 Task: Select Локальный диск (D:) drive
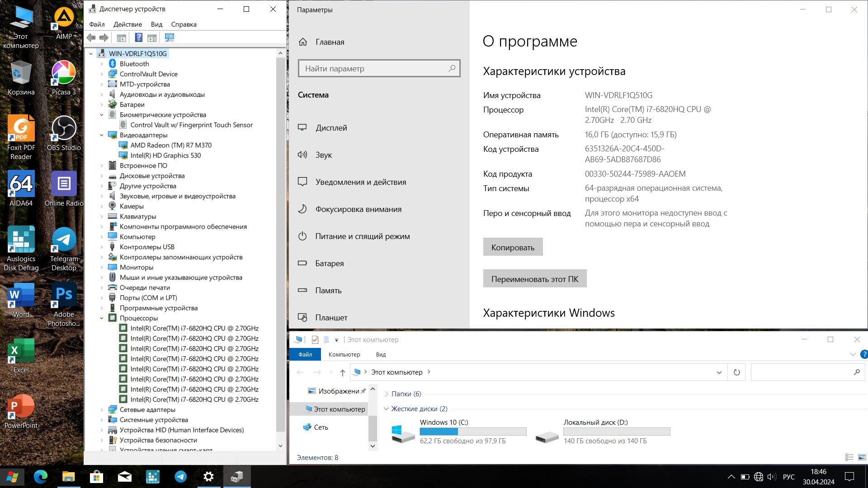tap(603, 432)
